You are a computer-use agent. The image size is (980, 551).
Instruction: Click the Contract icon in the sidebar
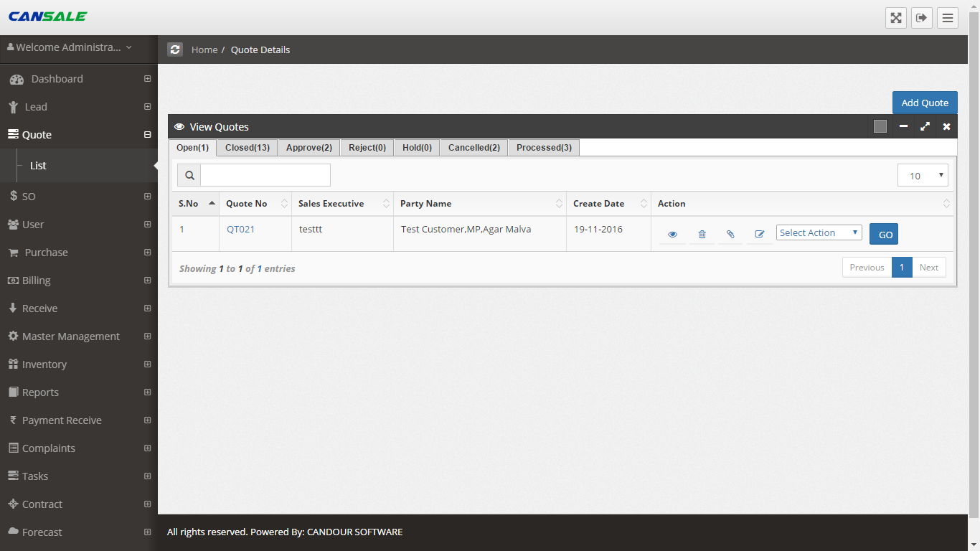[13, 504]
